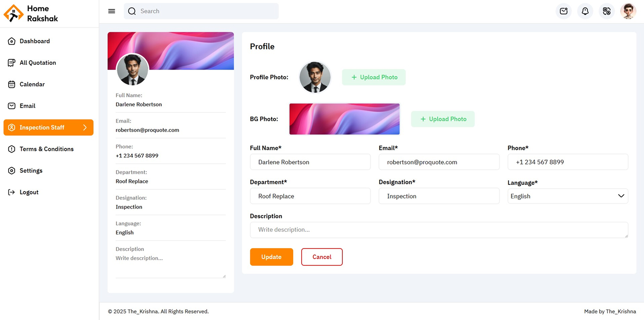Click Upload Photo for BG Photo
Viewport: 644px width, 320px height.
click(443, 119)
